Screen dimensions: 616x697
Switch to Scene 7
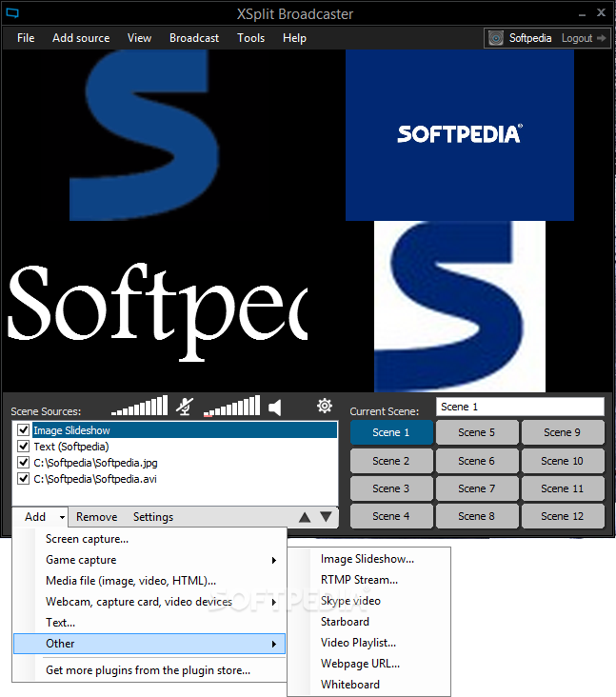[477, 488]
